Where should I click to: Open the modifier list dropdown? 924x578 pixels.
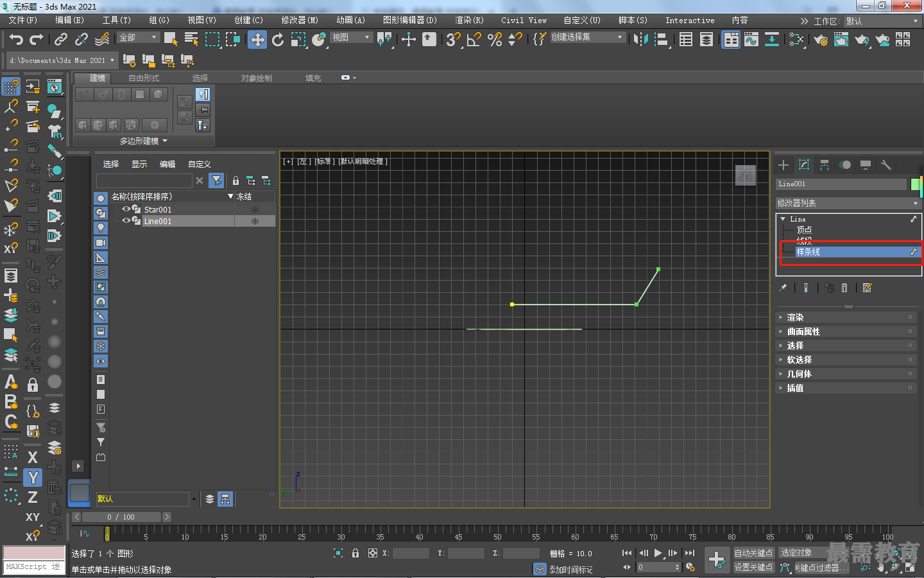point(848,203)
